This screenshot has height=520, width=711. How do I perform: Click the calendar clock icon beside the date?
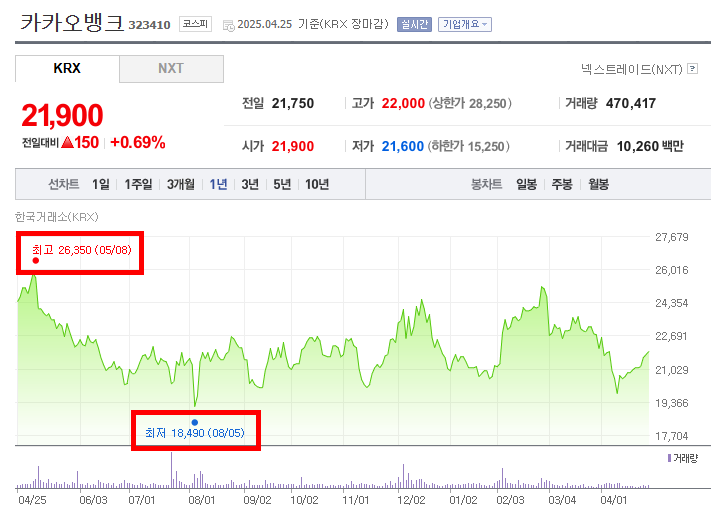(229, 25)
